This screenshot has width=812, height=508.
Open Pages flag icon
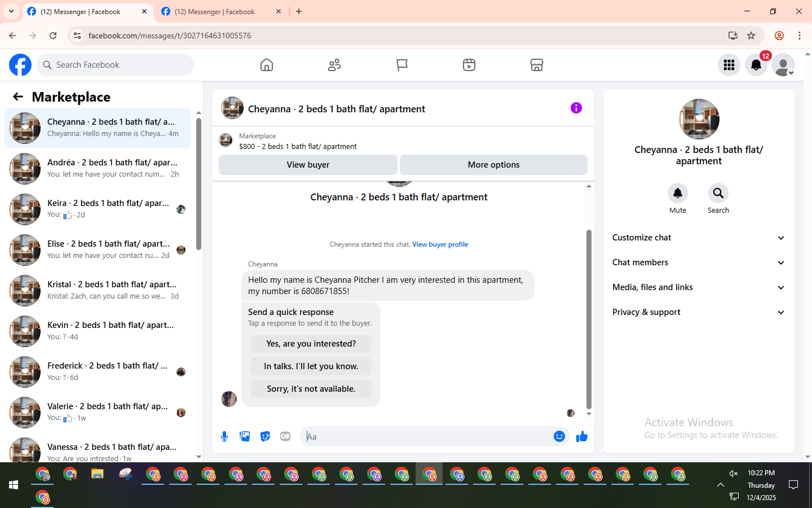pos(401,65)
